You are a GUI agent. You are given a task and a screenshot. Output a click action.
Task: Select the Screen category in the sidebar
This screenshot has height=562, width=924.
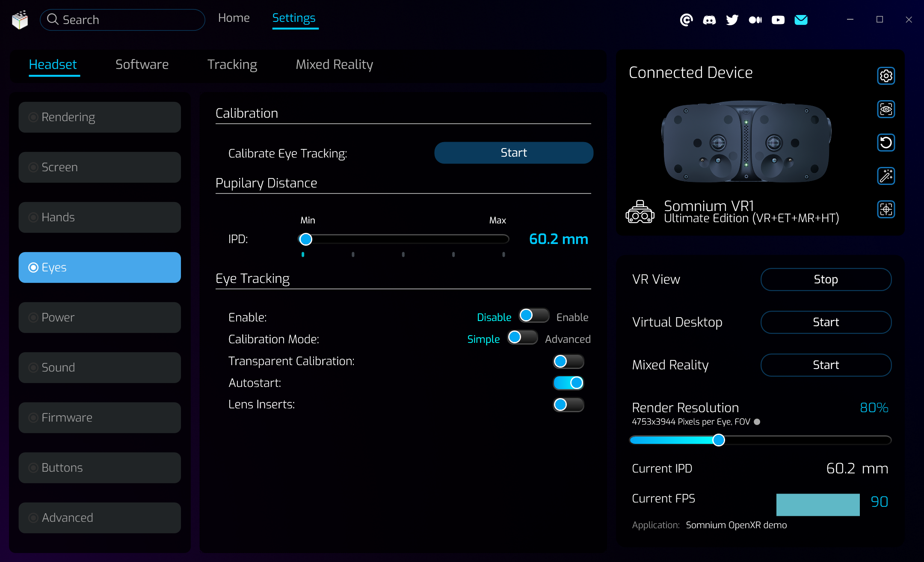[100, 167]
